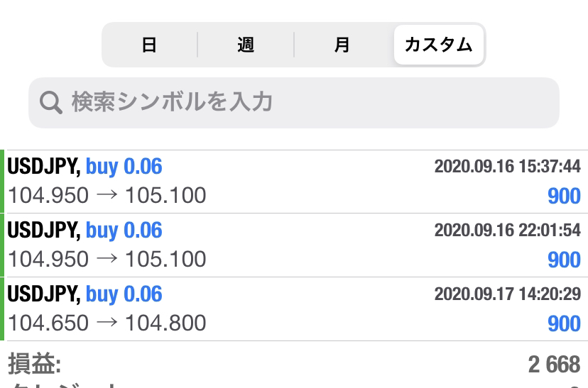The image size is (588, 388).
Task: Tap the green bar beside the first trade
Action: (x=2, y=182)
